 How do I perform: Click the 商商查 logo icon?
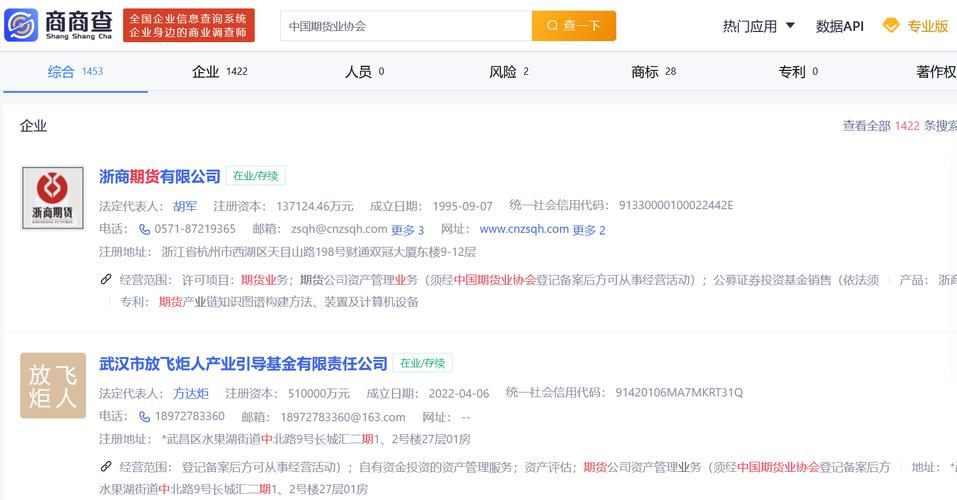click(x=21, y=25)
